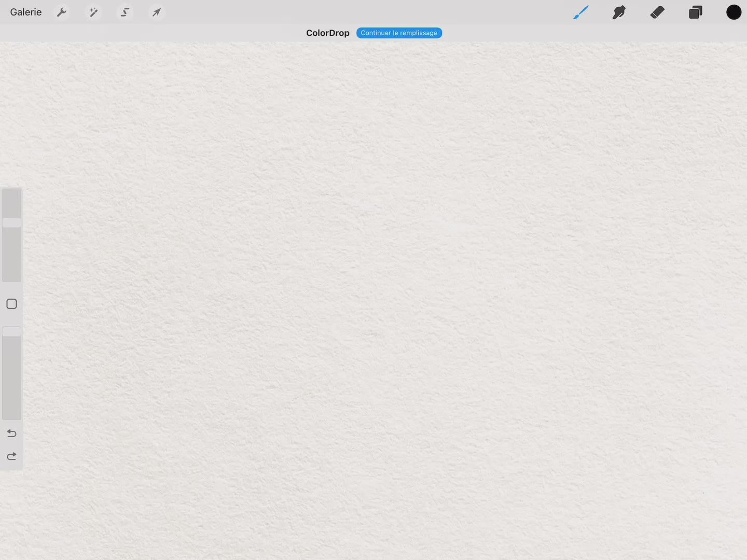
Task: Click the bottom of the opacity slider track
Action: click(11, 414)
